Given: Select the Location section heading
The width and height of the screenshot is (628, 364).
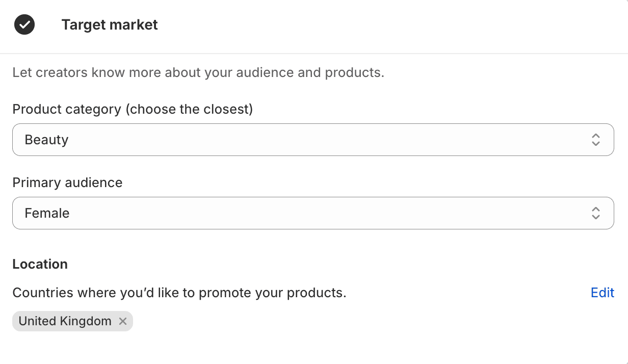Looking at the screenshot, I should coord(40,264).
